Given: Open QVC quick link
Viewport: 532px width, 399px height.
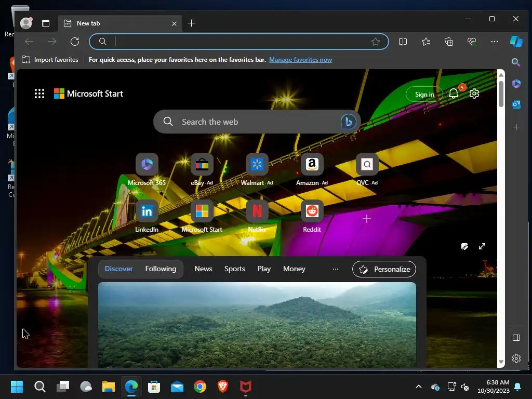Looking at the screenshot, I should pos(367,169).
